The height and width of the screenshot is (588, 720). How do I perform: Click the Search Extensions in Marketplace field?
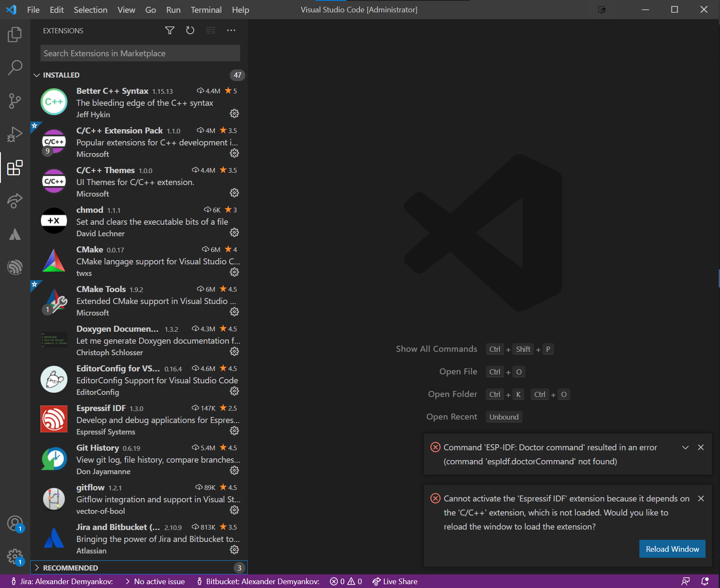(140, 53)
